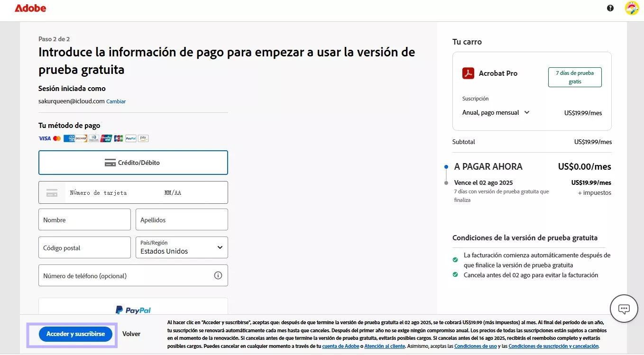Viewport: 644px width, 355px height.
Task: Focus the Código postal field
Action: tap(84, 247)
